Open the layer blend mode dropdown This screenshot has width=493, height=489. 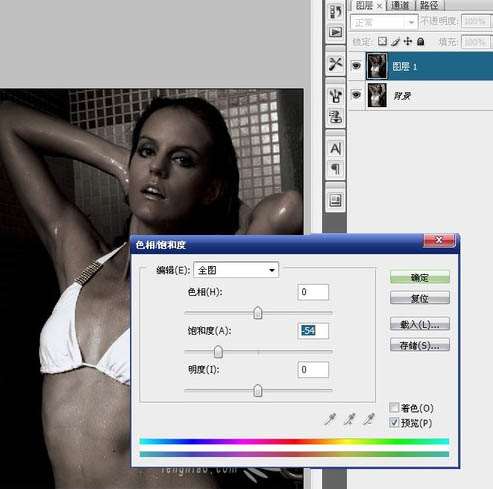(x=384, y=22)
